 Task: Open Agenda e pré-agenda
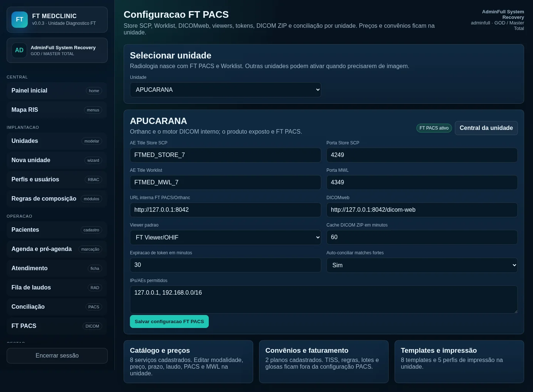click(x=57, y=249)
